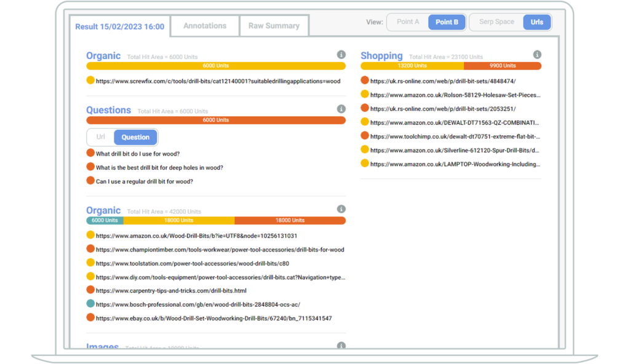The image size is (630, 364).
Task: Click the Questions section heading
Action: [108, 110]
